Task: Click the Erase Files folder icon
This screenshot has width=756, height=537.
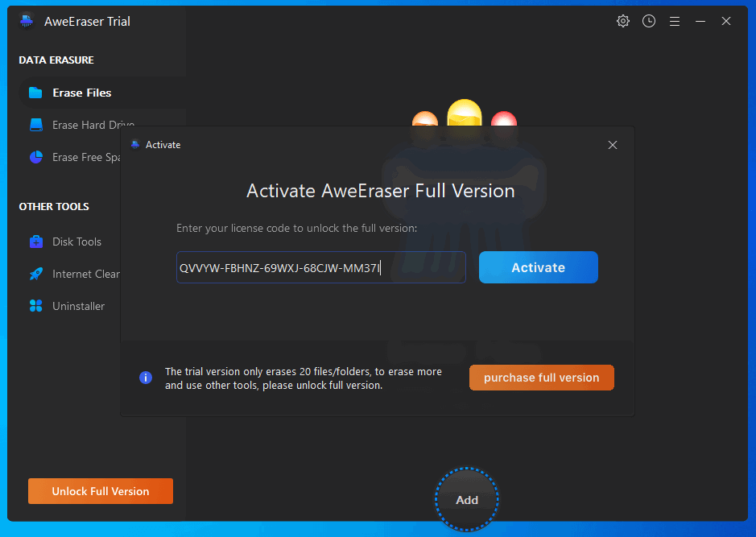Action: [35, 93]
